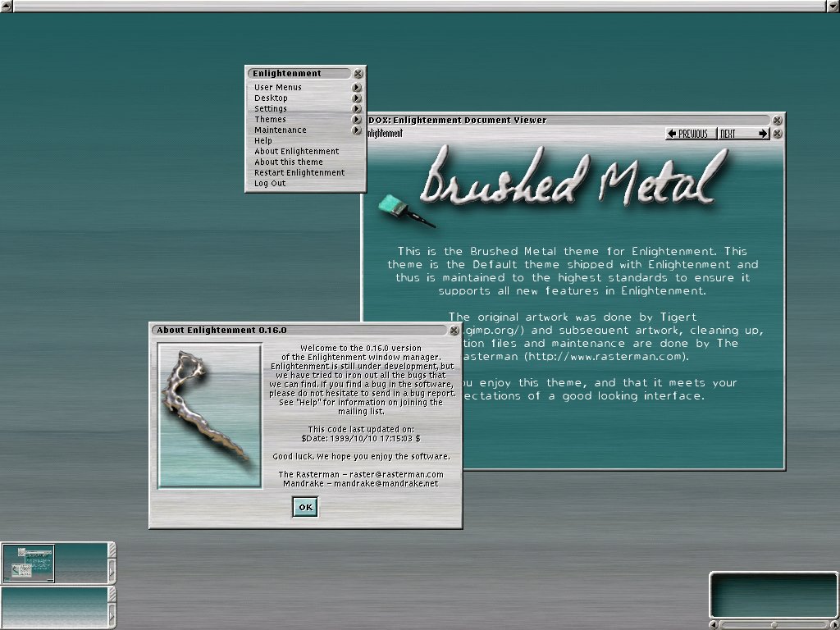Expand the Desktop submenu arrow
Image resolution: width=840 pixels, height=630 pixels.
tap(357, 98)
